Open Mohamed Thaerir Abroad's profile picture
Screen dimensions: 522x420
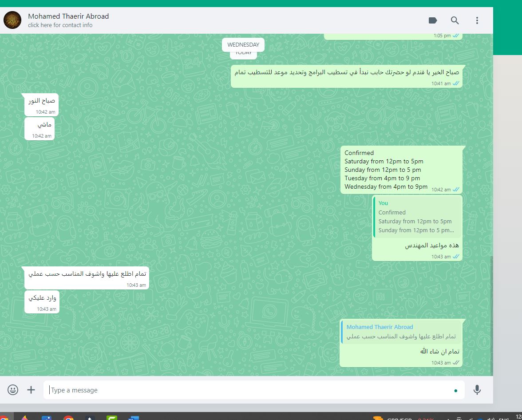(12, 20)
